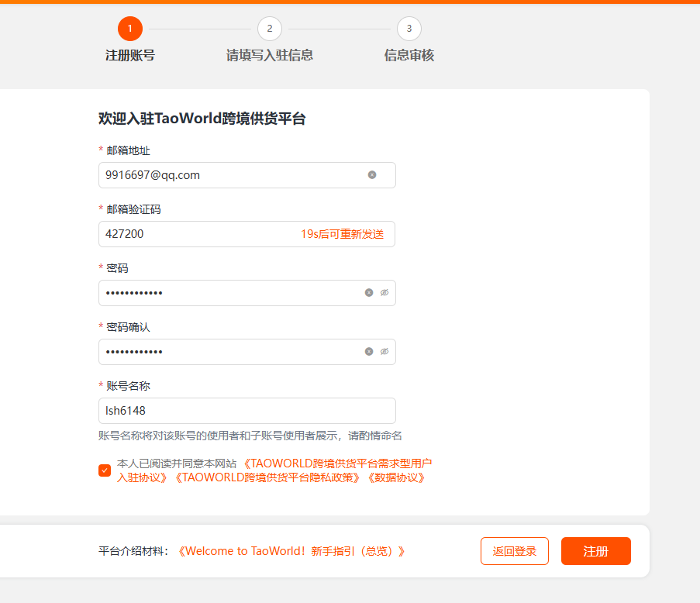Focus the 邮箱地址 email input field
The width and height of the screenshot is (700, 603).
[x=247, y=175]
